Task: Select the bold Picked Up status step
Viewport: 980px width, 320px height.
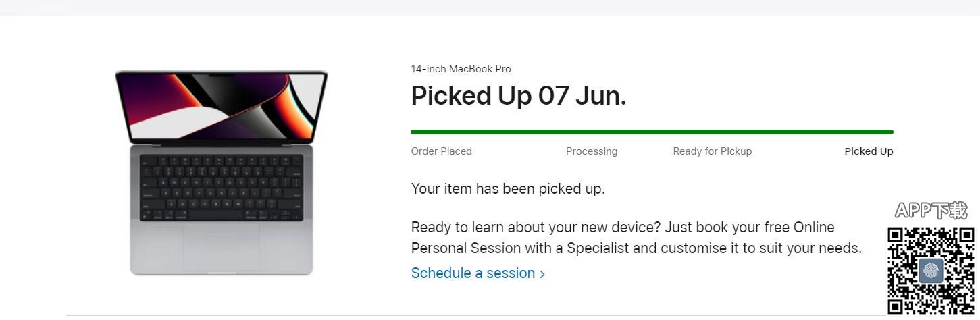Action: point(869,151)
